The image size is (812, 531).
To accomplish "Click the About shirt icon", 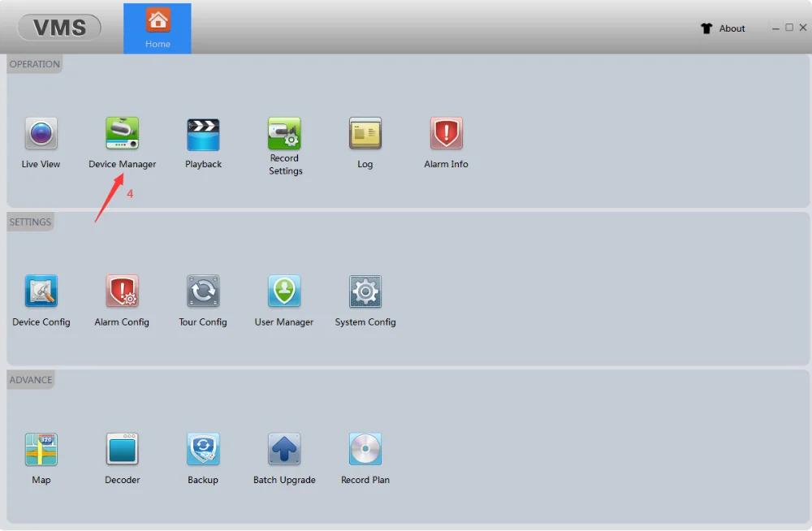I will (706, 28).
